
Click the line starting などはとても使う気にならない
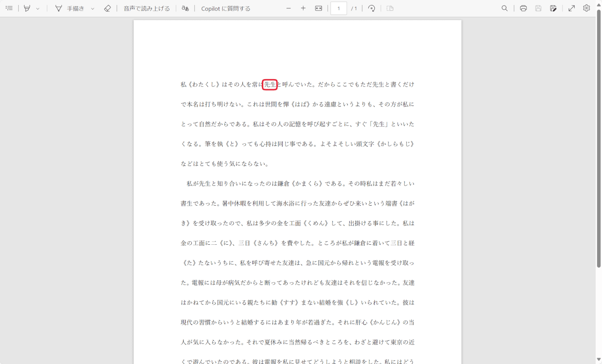[x=225, y=164]
